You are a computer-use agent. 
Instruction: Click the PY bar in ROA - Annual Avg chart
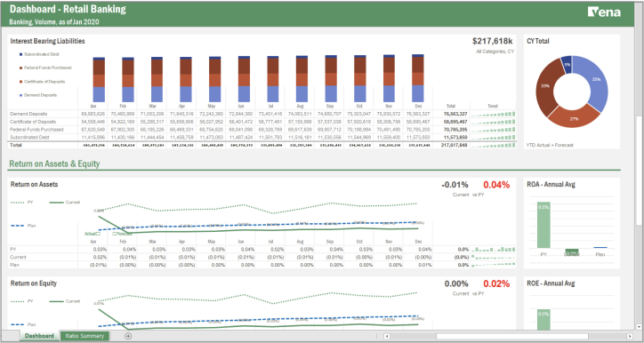pos(543,225)
